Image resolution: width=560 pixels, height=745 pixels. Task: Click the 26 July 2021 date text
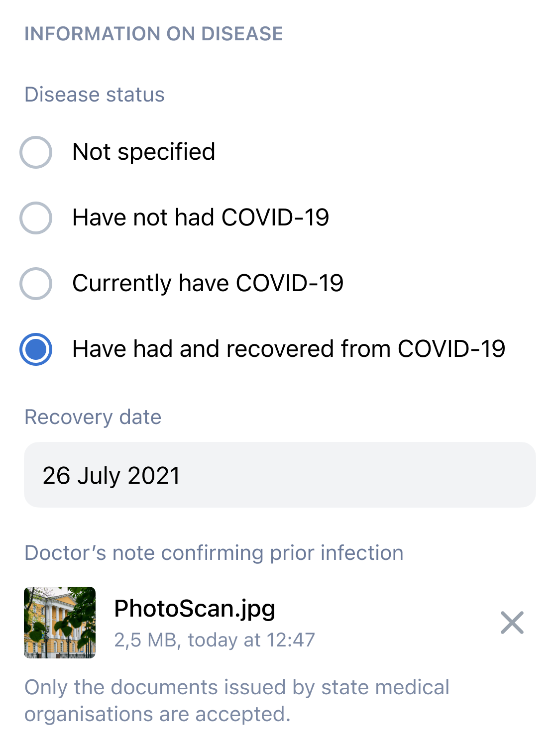click(111, 475)
